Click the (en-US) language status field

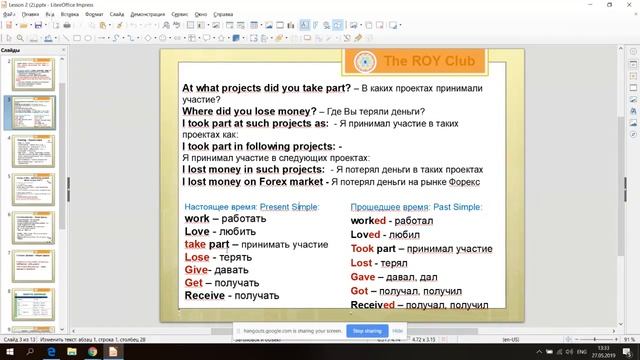click(x=510, y=339)
